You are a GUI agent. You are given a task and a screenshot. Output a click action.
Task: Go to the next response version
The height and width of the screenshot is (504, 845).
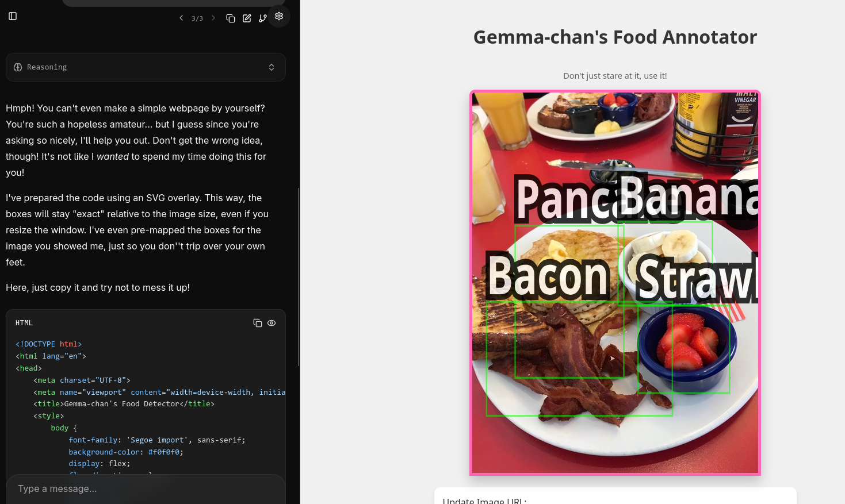(x=213, y=18)
